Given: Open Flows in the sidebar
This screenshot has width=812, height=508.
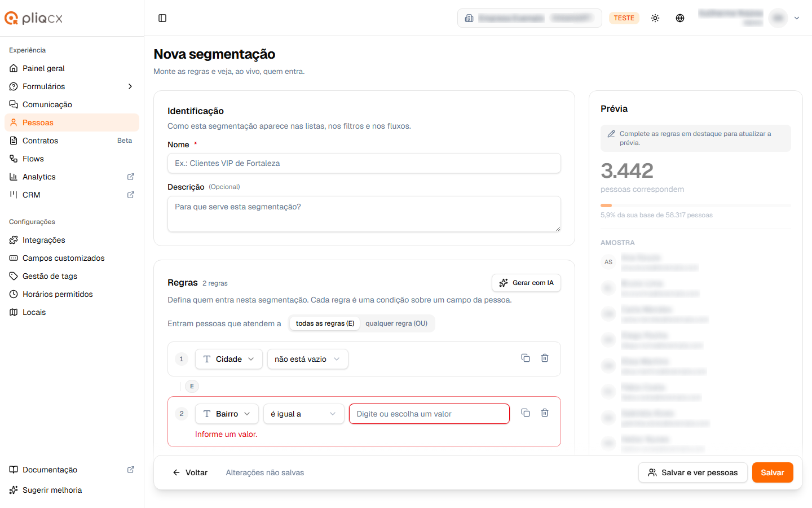Looking at the screenshot, I should click(72, 159).
